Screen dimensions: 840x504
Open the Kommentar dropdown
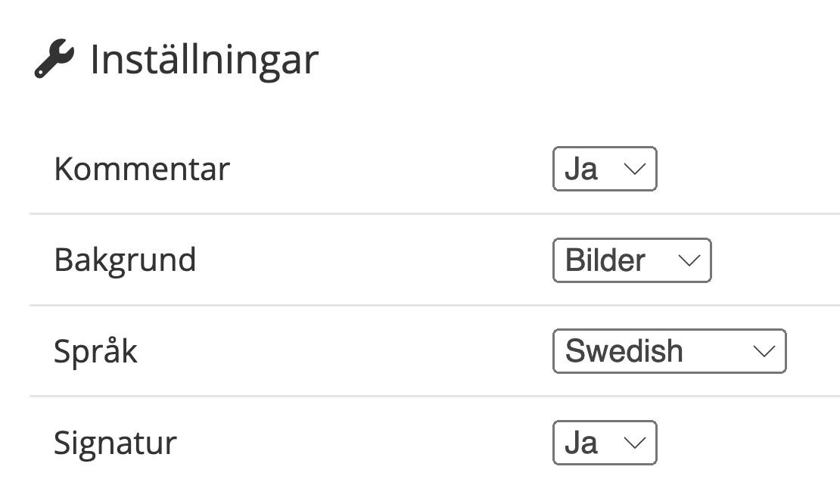pos(605,169)
